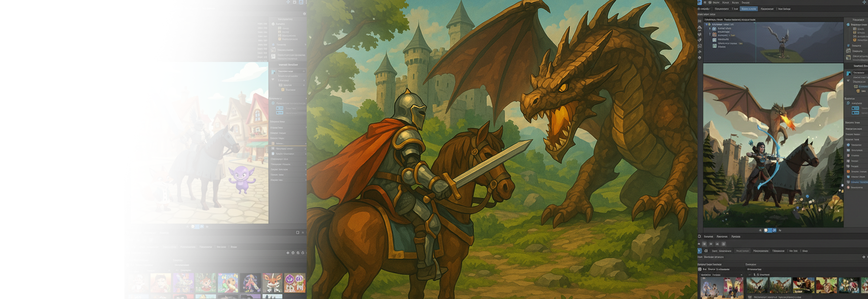The width and height of the screenshot is (868, 299).
Task: Expand the first item in the right outliner tree
Action: click(707, 24)
